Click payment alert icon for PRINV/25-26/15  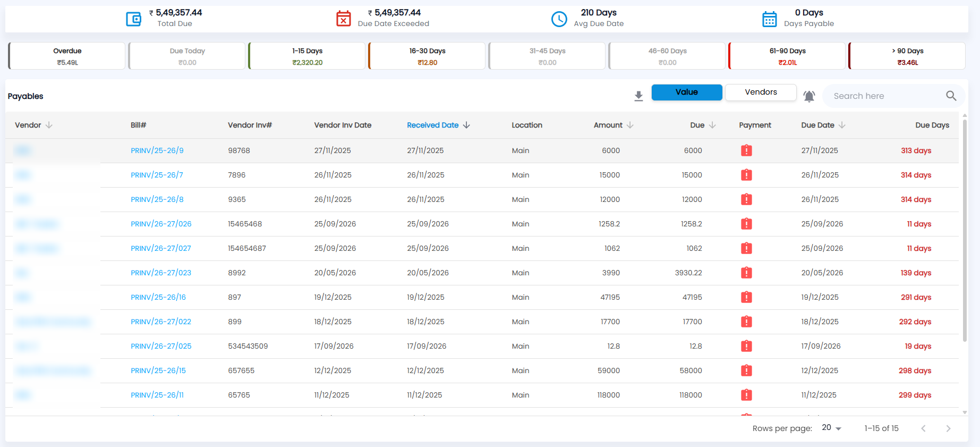click(746, 370)
